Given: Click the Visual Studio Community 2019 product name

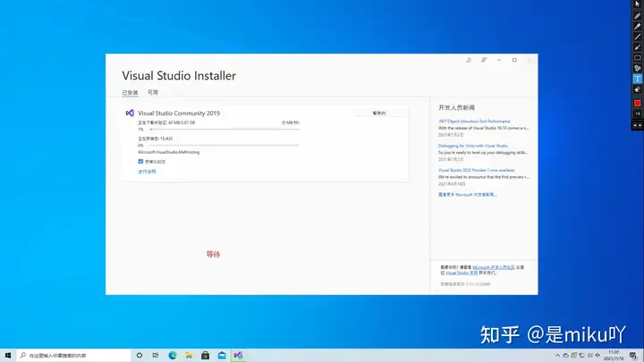Looking at the screenshot, I should [179, 113].
